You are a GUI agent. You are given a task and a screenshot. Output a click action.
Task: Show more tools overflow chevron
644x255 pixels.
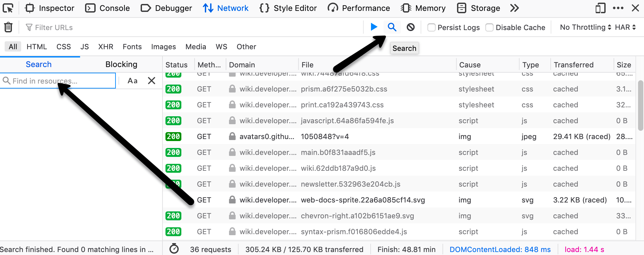click(x=514, y=8)
